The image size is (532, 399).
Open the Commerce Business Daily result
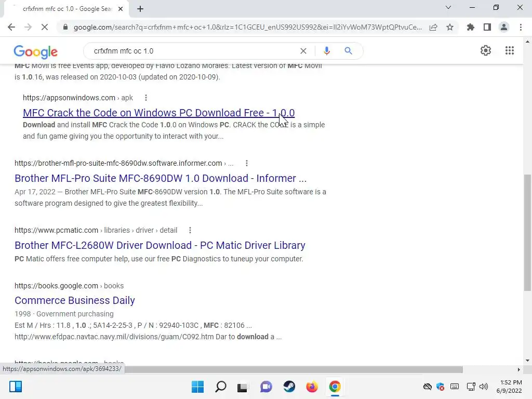coord(75,300)
